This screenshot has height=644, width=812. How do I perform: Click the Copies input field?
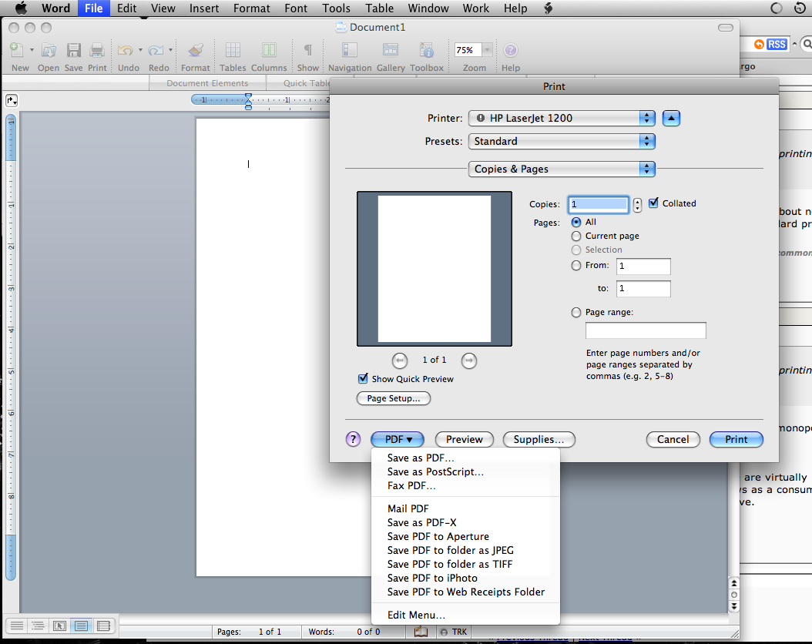[598, 204]
